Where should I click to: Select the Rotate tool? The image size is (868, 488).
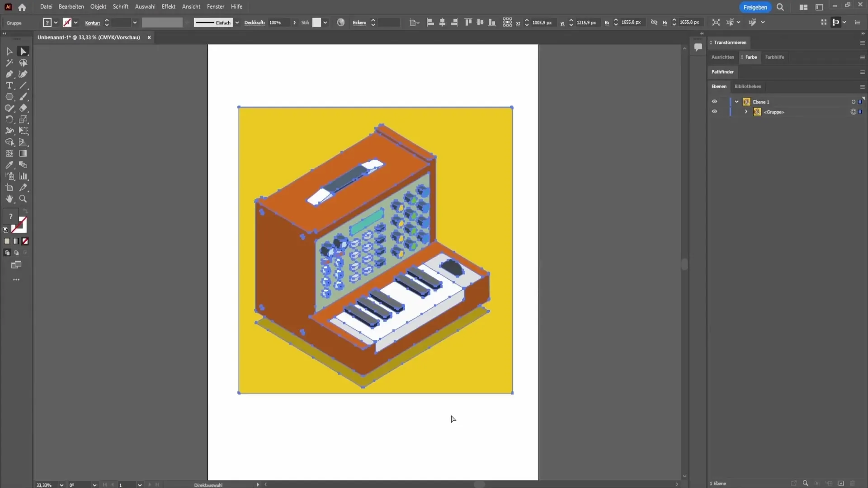click(9, 119)
